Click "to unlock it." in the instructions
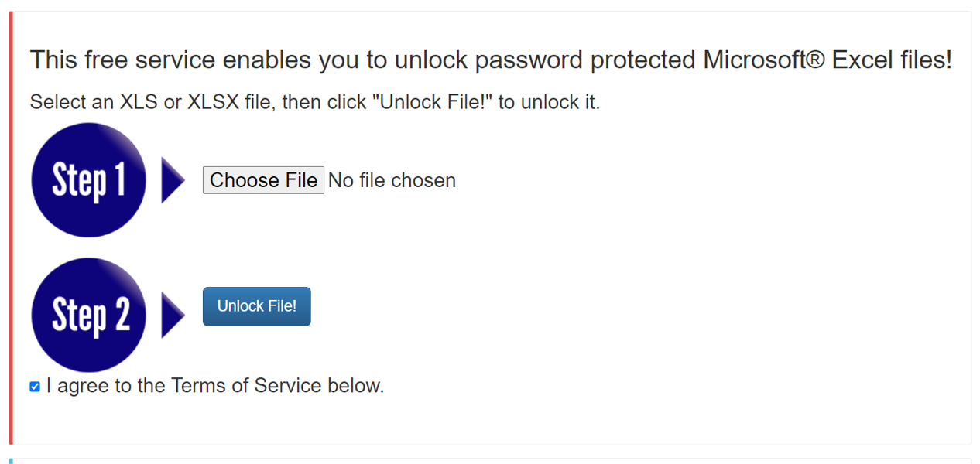 (x=549, y=101)
